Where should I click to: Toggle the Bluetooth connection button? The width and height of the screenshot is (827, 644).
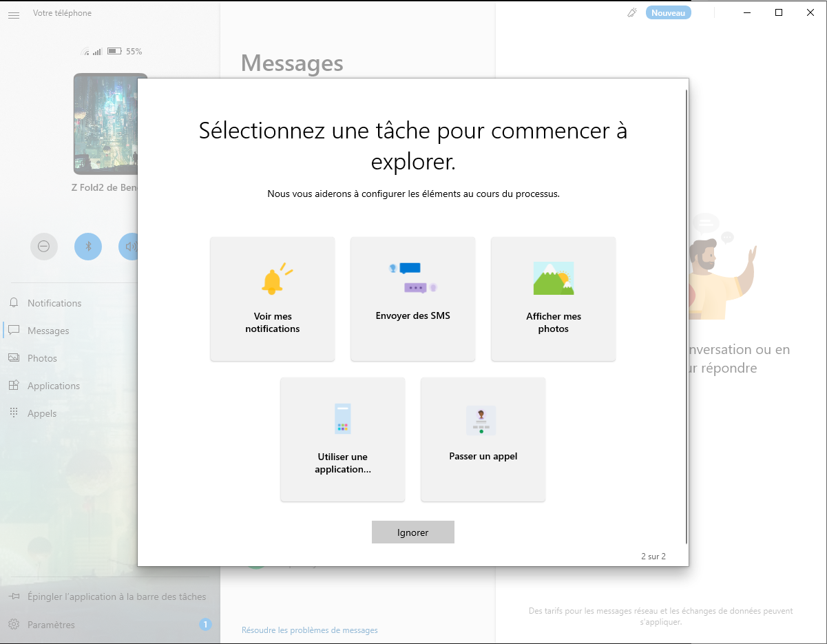click(x=88, y=246)
